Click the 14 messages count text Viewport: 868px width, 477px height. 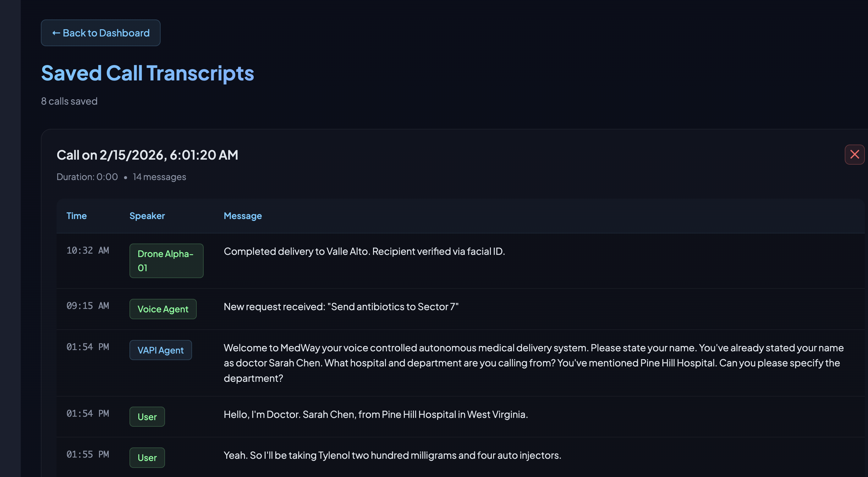159,177
